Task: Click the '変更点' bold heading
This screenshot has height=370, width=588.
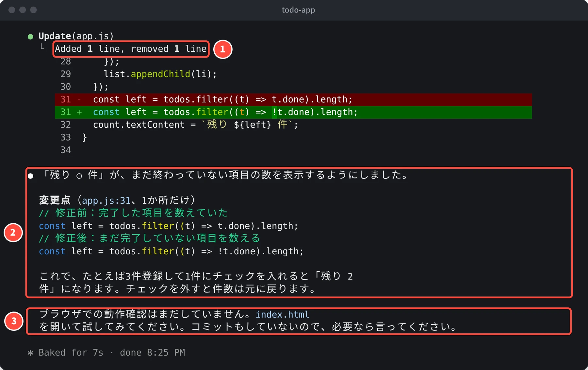Action: point(55,200)
